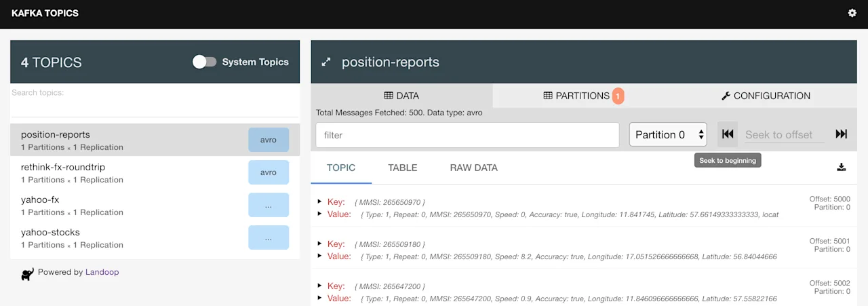Expand the Key for MMSI 265647200
868x306 pixels.
[x=319, y=286]
